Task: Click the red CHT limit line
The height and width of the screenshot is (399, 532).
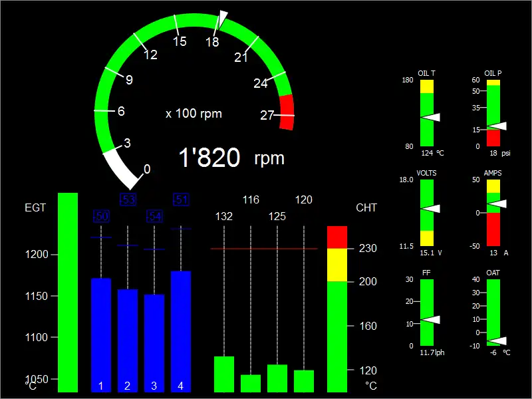Action: (x=264, y=249)
